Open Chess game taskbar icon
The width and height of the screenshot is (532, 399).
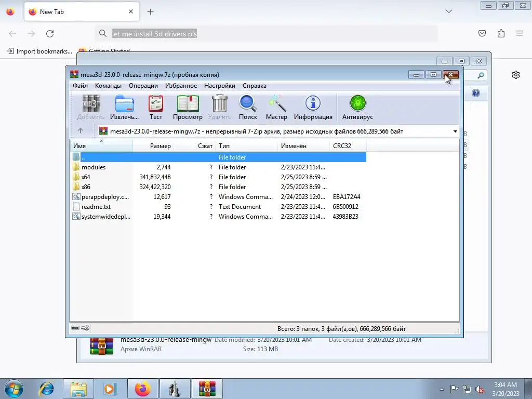[175, 389]
